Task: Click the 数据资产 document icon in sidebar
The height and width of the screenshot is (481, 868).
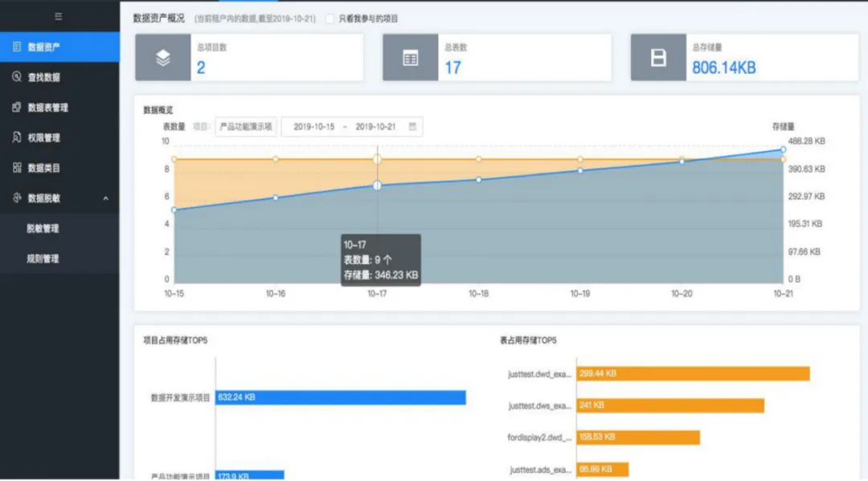Action: (17, 47)
